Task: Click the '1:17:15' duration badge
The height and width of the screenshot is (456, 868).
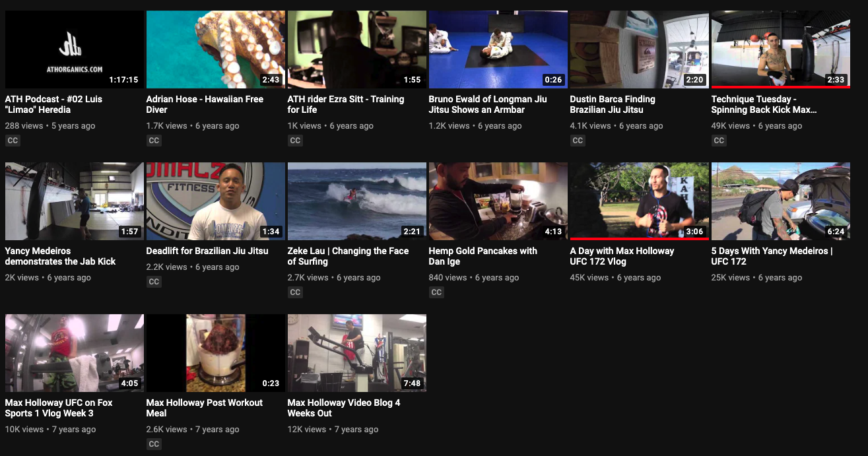Action: [123, 80]
